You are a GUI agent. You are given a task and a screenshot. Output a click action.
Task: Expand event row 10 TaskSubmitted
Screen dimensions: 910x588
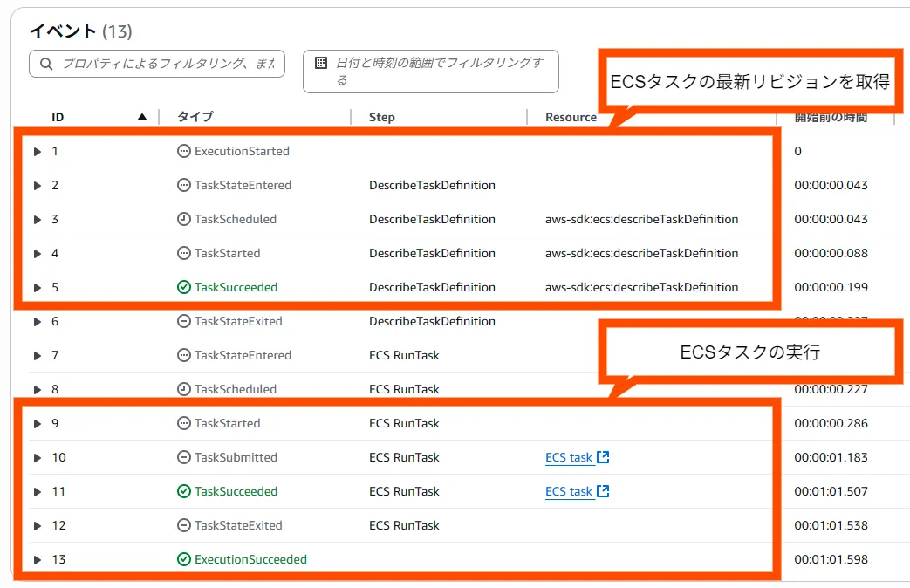click(38, 458)
